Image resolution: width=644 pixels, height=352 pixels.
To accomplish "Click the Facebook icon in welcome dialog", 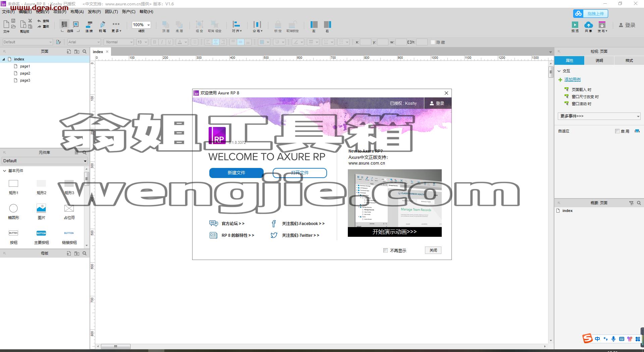I will pos(274,223).
